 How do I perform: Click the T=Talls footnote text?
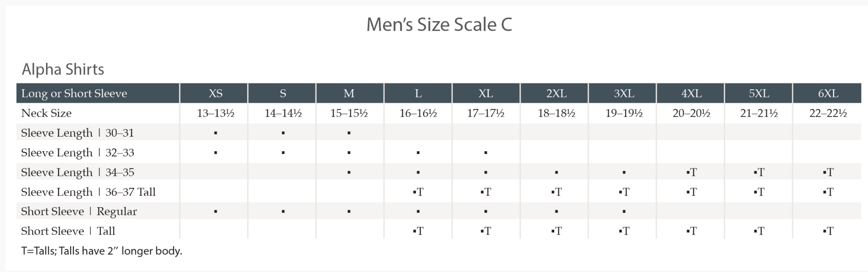101,251
